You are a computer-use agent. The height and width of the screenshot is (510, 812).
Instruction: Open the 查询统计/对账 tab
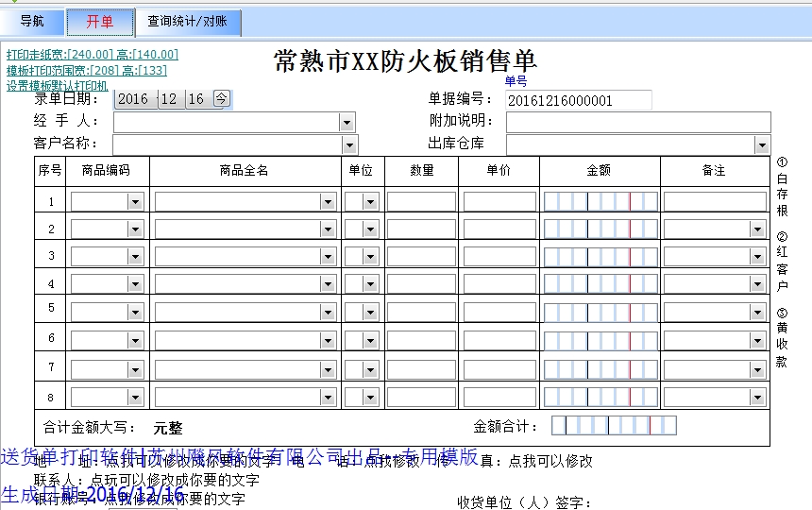point(188,22)
